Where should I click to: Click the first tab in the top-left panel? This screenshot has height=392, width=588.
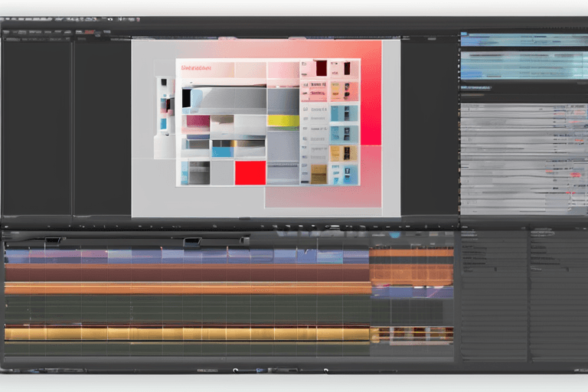pos(23,34)
